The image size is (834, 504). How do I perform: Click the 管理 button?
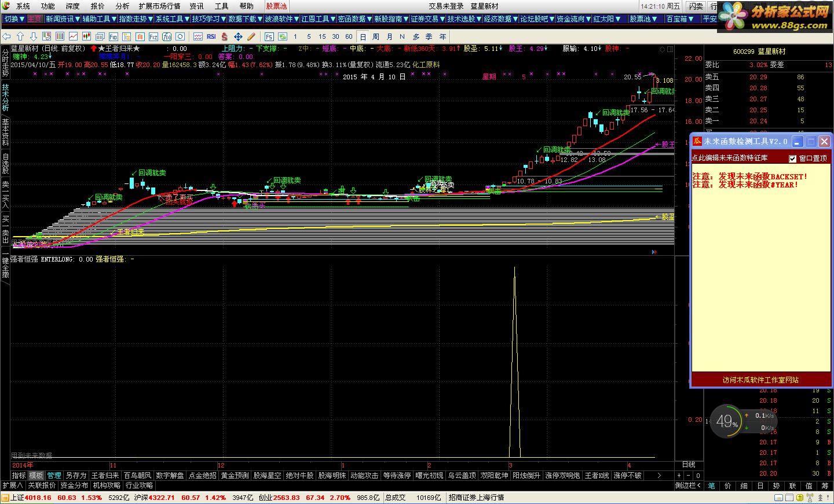54,476
